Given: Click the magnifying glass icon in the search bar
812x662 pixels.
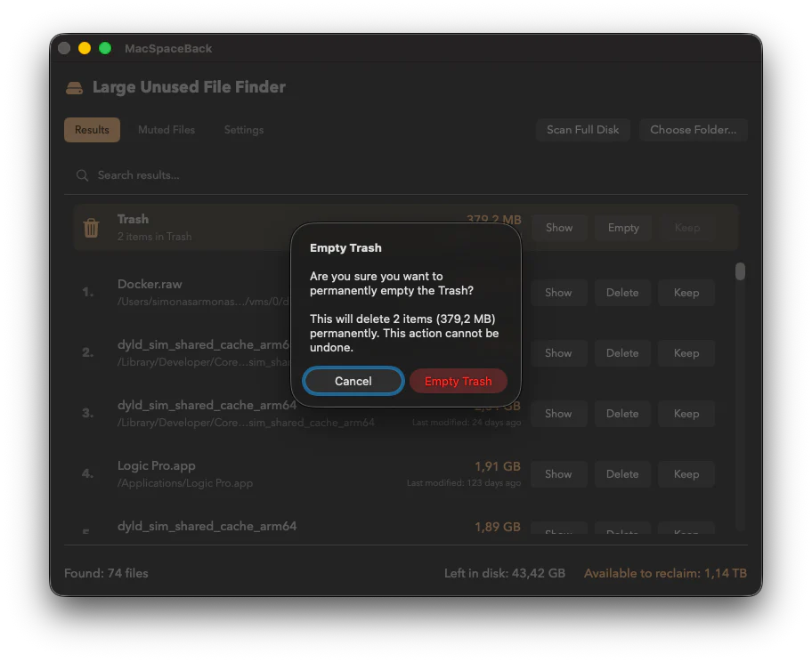Looking at the screenshot, I should [x=82, y=175].
